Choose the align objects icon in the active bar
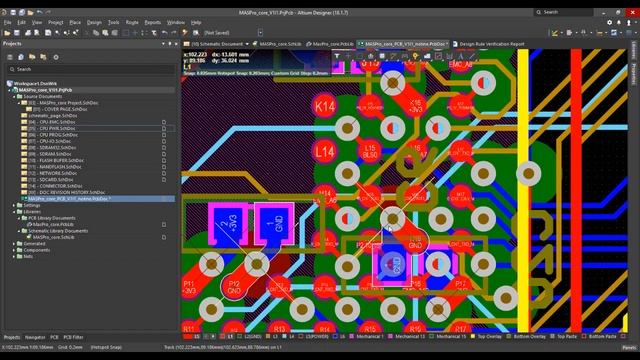Viewport: 640px width, 360px height. click(x=371, y=56)
